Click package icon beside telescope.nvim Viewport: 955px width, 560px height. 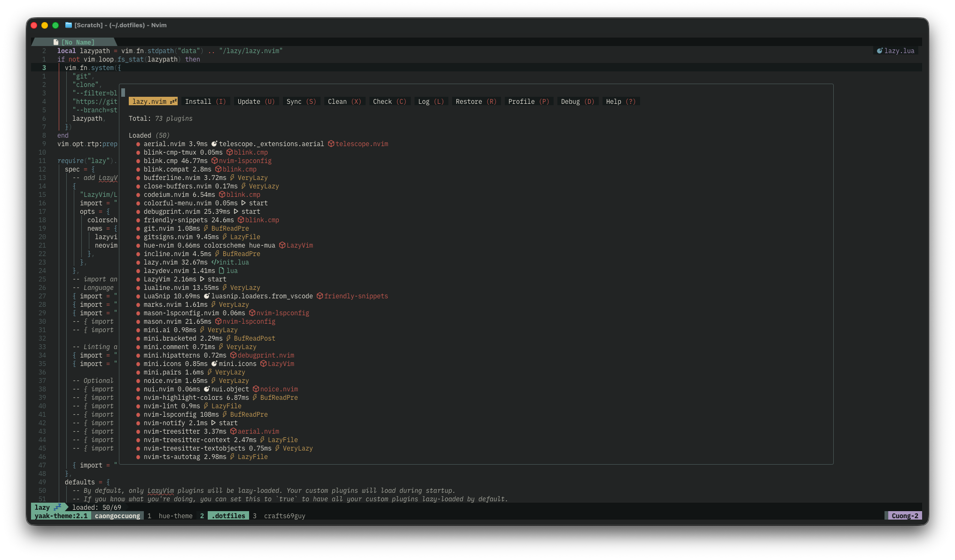click(x=331, y=144)
